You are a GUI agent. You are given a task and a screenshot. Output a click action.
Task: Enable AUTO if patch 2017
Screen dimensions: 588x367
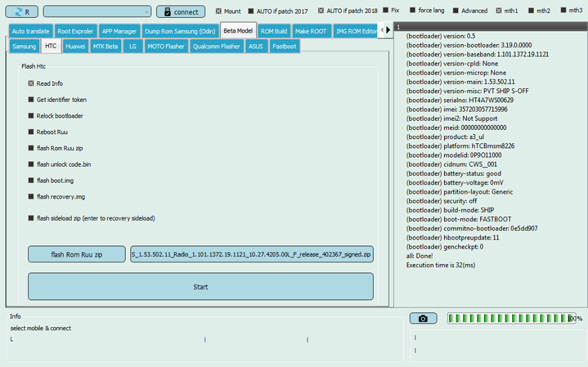tap(278, 11)
